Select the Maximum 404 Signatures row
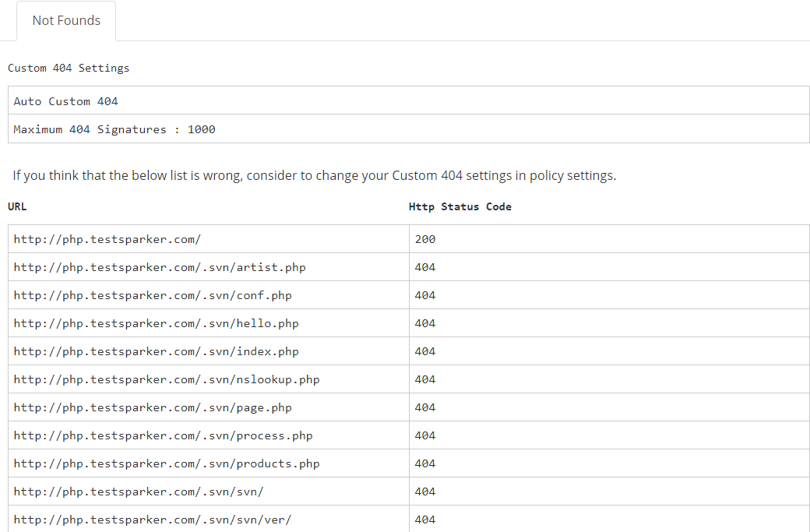The height and width of the screenshot is (532, 810). pos(114,129)
